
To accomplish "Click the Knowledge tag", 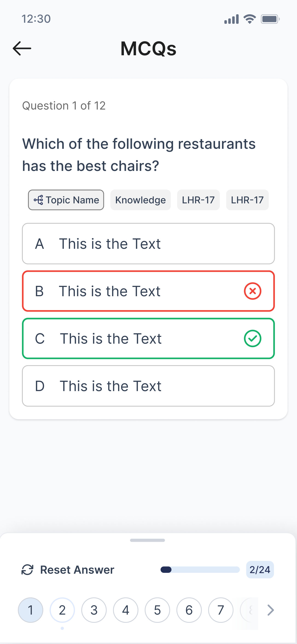I will point(140,200).
